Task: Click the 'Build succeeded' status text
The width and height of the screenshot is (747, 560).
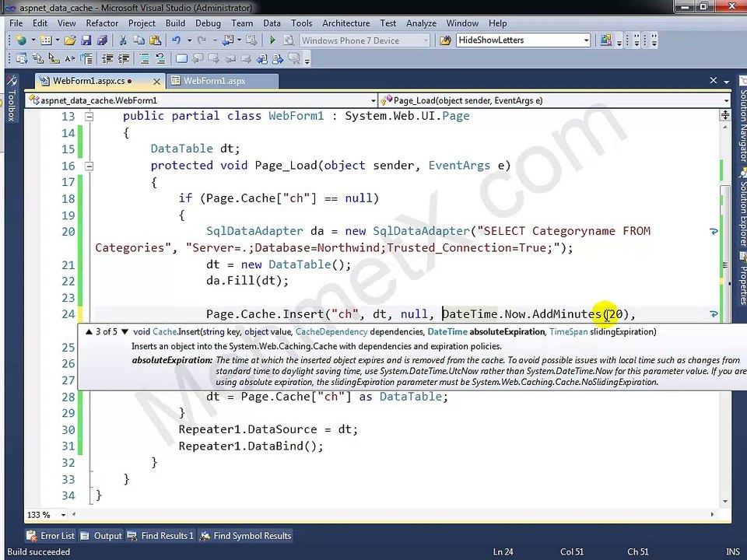Action: click(39, 552)
